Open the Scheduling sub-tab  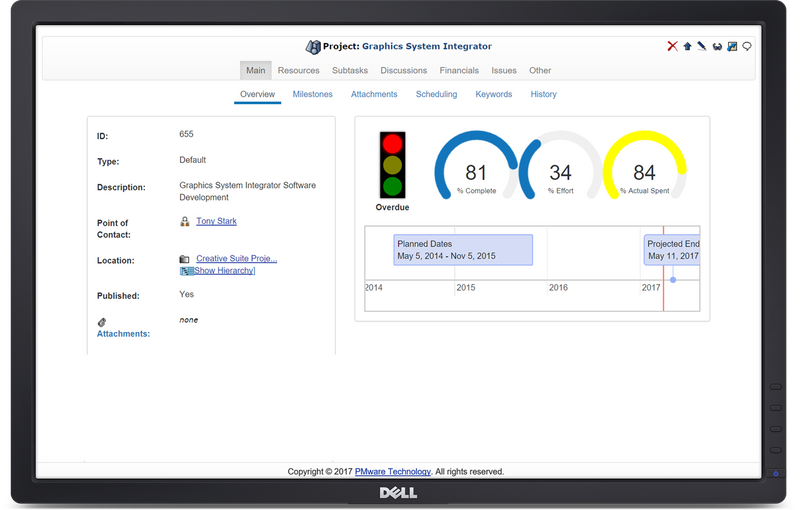point(436,94)
